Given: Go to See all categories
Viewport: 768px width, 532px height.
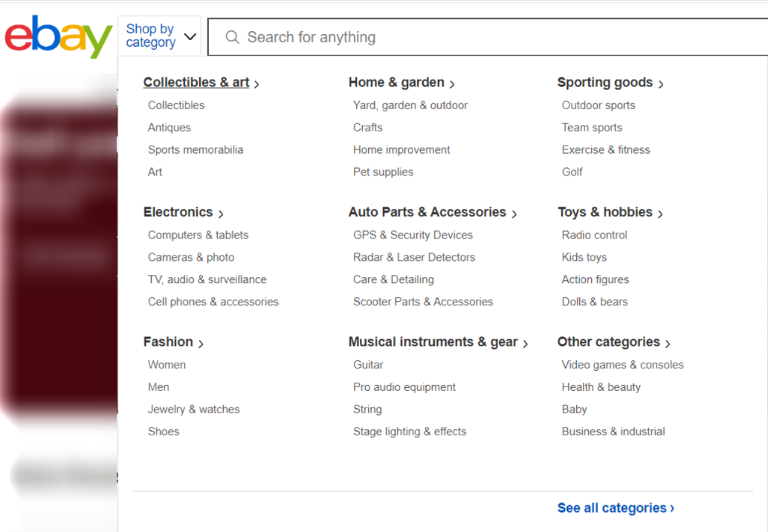Looking at the screenshot, I should coord(616,508).
